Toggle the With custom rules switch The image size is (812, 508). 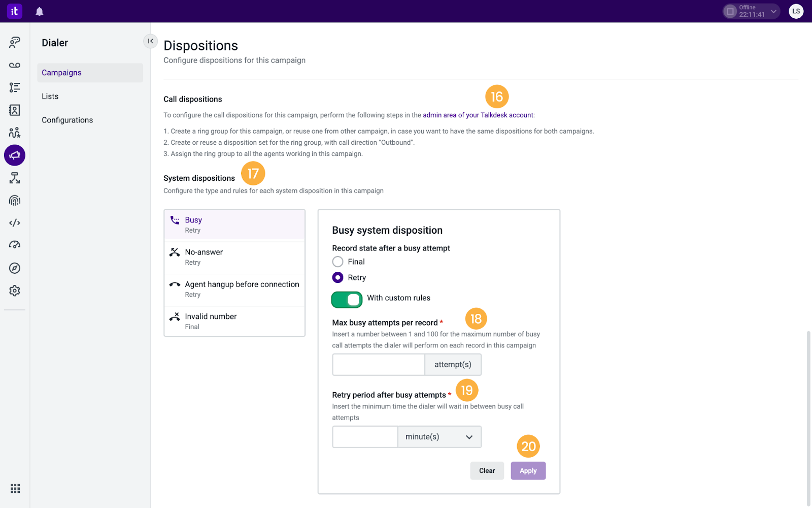[x=347, y=300]
